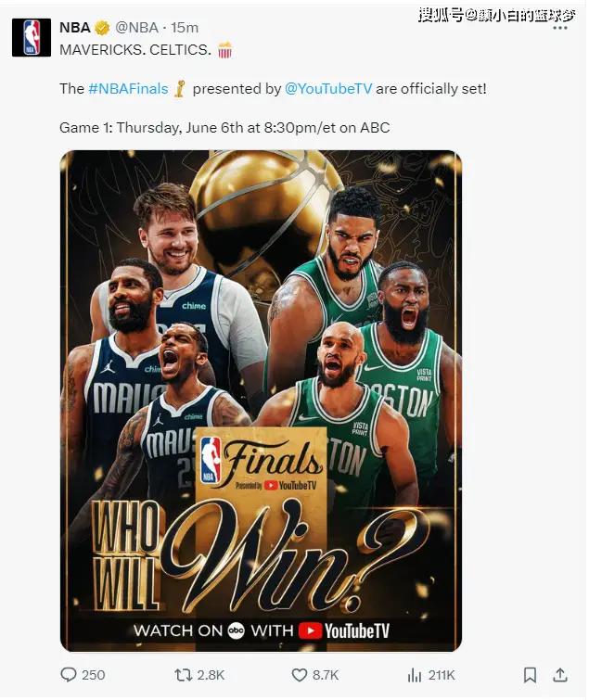
Task: Open the #NBAFinals hashtag link
Action: point(128,88)
